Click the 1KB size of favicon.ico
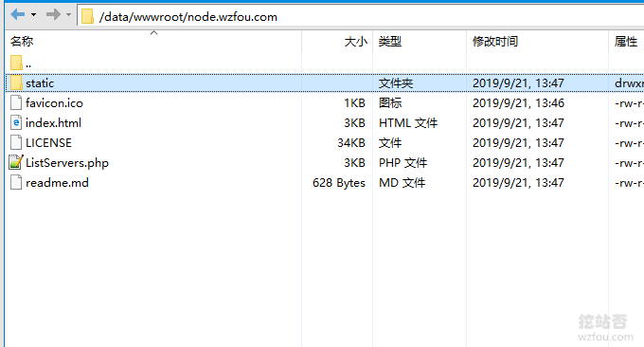 [x=354, y=102]
